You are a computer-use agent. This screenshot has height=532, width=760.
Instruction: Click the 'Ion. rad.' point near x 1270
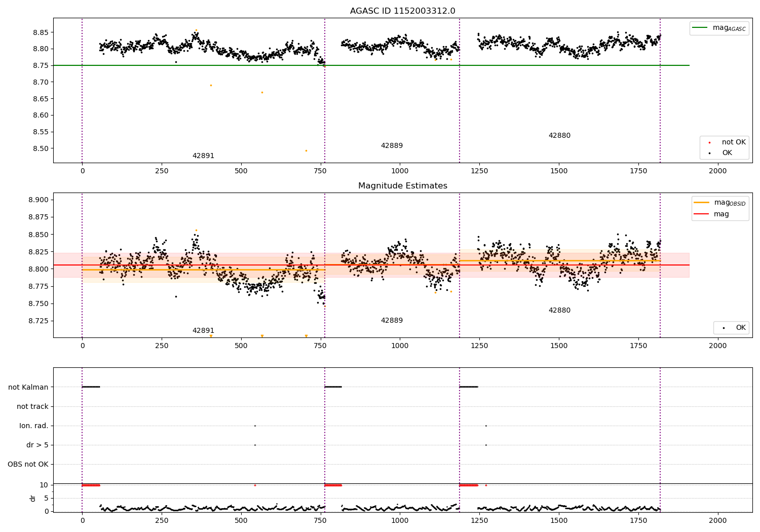pyautogui.click(x=486, y=426)
